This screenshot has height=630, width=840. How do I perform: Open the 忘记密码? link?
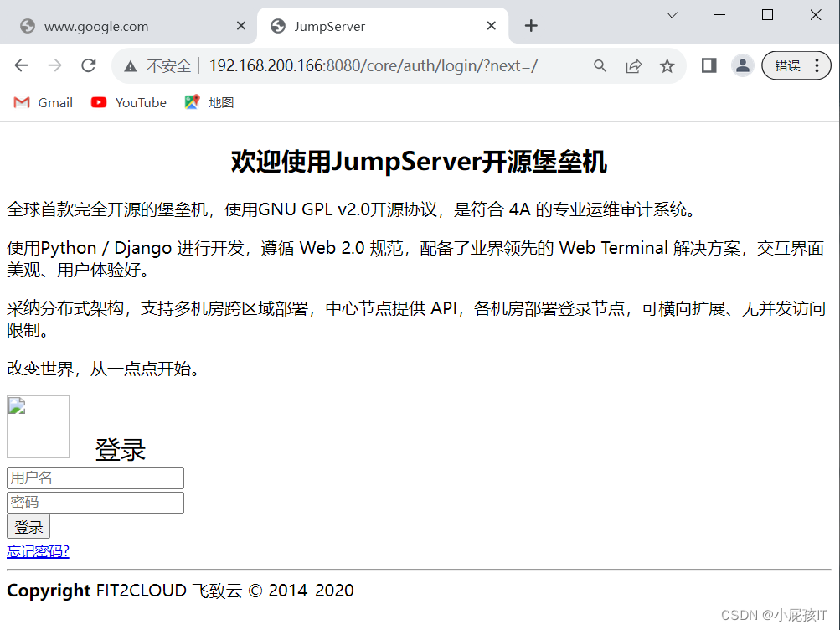(37, 550)
